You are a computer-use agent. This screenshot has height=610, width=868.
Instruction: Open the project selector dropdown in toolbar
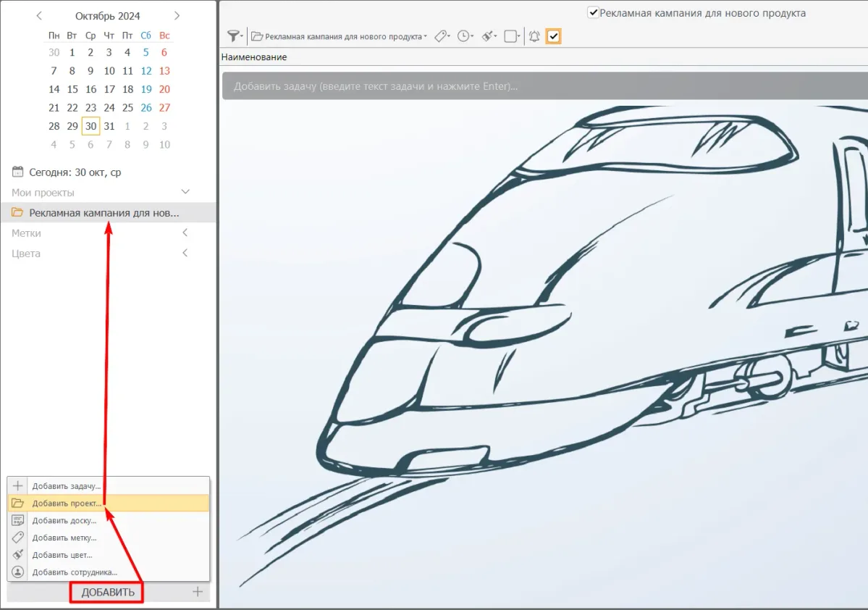339,36
